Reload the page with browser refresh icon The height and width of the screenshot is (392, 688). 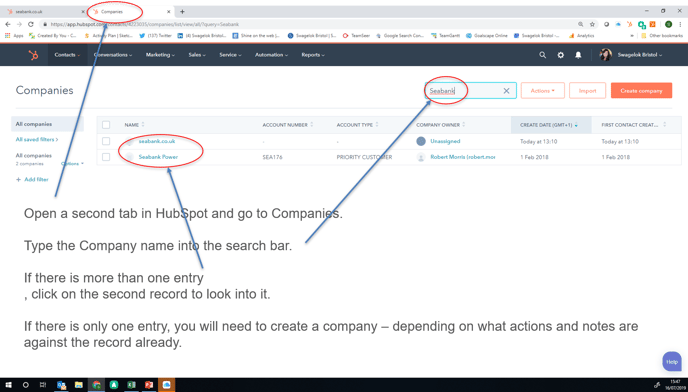click(x=31, y=25)
